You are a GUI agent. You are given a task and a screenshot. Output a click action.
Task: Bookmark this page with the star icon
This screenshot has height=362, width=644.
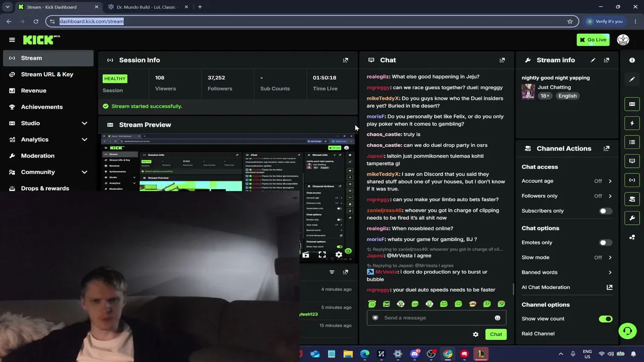[570, 21]
